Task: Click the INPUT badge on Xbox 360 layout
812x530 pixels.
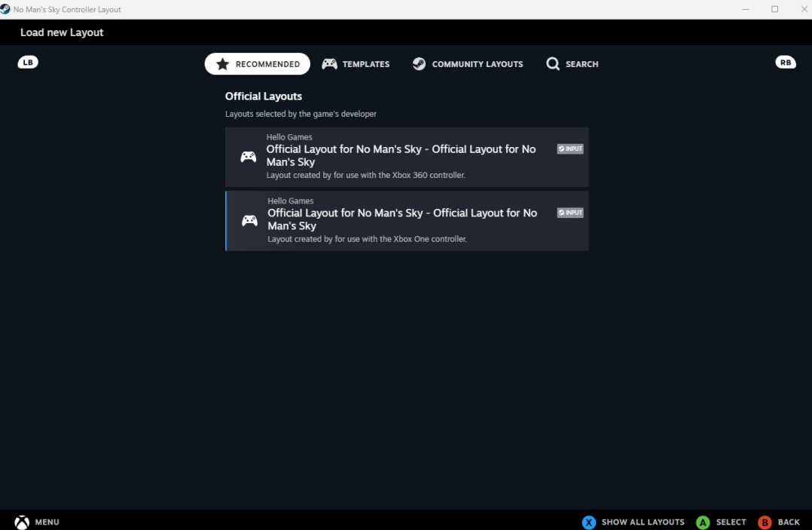Action: coord(570,149)
